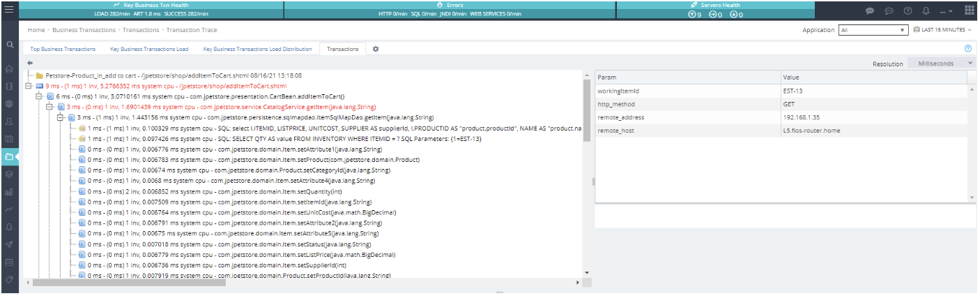Click the Param column header
The height and width of the screenshot is (296, 980).
click(688, 77)
